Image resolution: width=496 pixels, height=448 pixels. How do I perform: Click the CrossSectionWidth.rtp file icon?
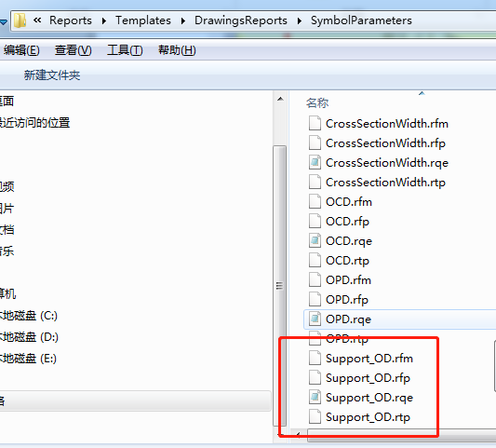[x=315, y=183]
